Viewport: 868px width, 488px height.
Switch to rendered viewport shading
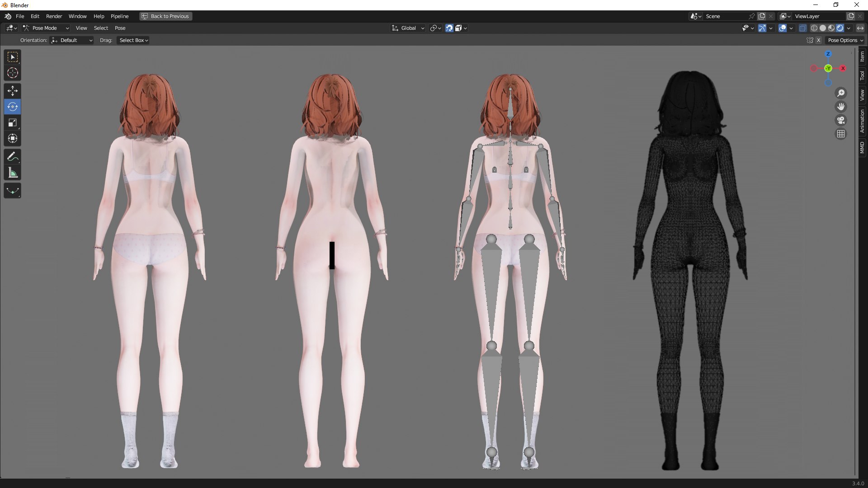pyautogui.click(x=840, y=28)
